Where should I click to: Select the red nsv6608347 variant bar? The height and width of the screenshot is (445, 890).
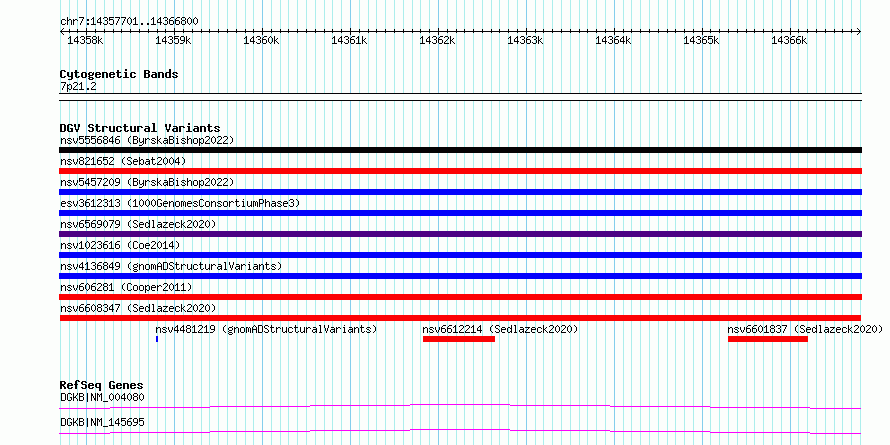click(x=460, y=318)
